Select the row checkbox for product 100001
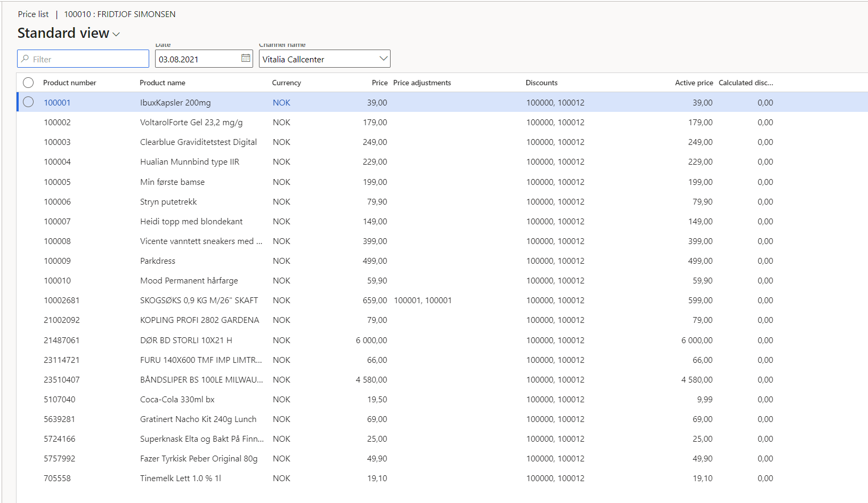Image resolution: width=868 pixels, height=503 pixels. [x=28, y=102]
